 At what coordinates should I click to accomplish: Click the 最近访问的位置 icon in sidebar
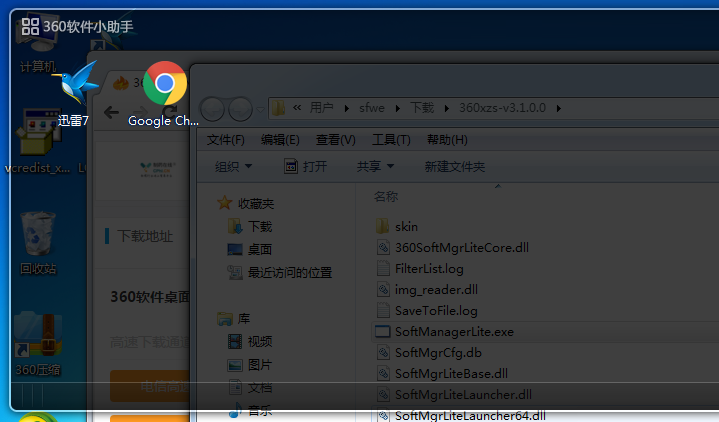tap(235, 272)
